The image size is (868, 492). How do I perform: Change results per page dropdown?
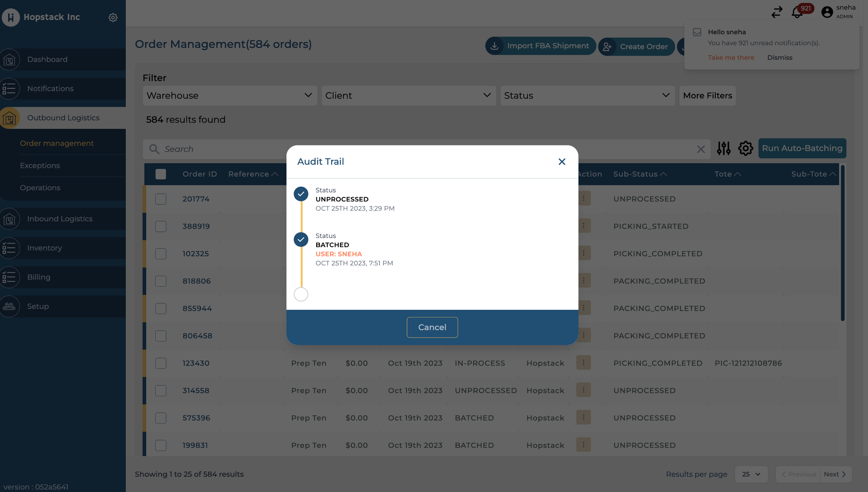(751, 474)
